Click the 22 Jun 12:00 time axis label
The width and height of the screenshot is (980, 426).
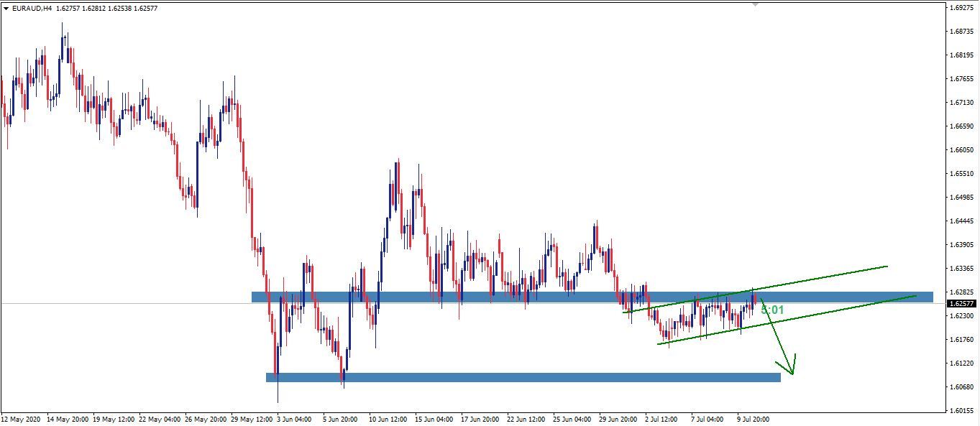coord(528,420)
